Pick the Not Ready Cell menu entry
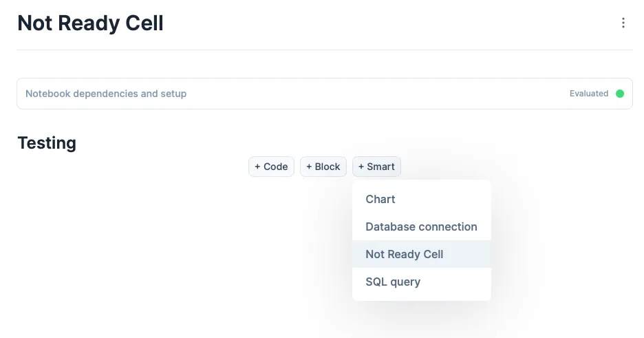644x338 pixels. coord(405,254)
